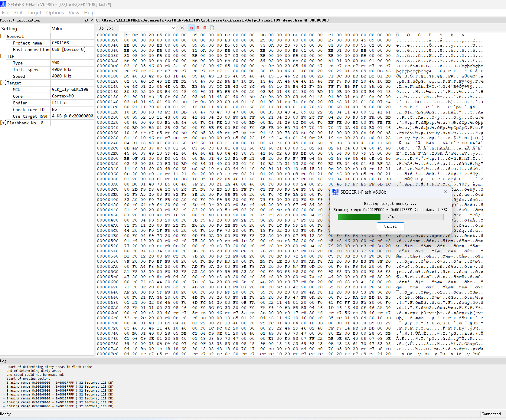Click the hex address 00000100 row label
The image size is (506, 420).
(x=108, y=76)
